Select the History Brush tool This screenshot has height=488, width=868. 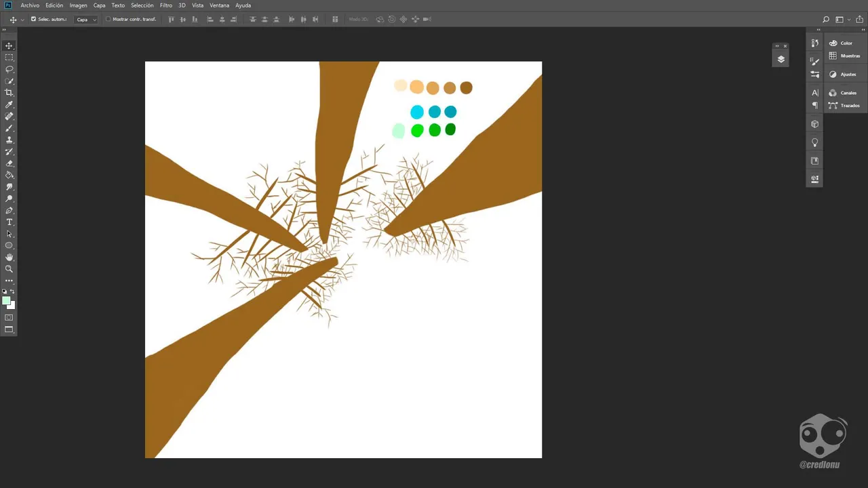(x=9, y=152)
